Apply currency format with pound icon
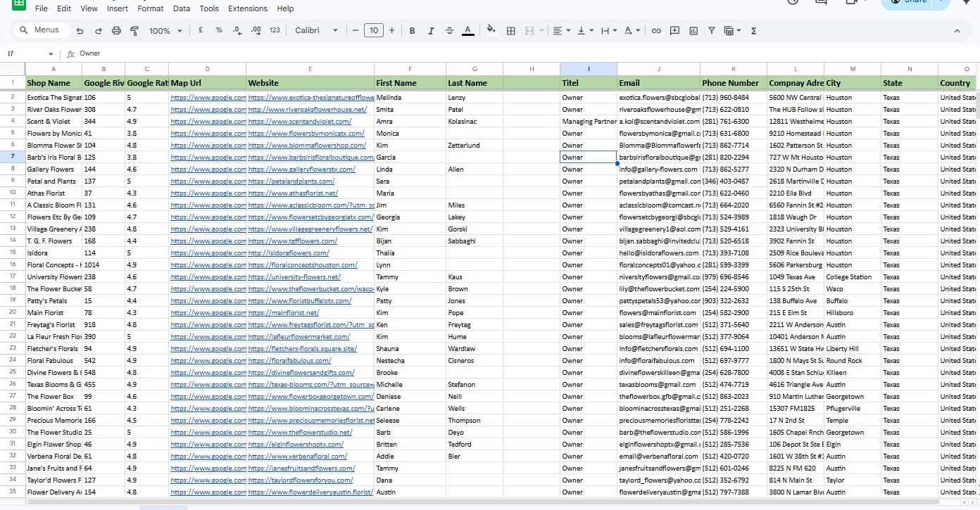 coord(201,30)
